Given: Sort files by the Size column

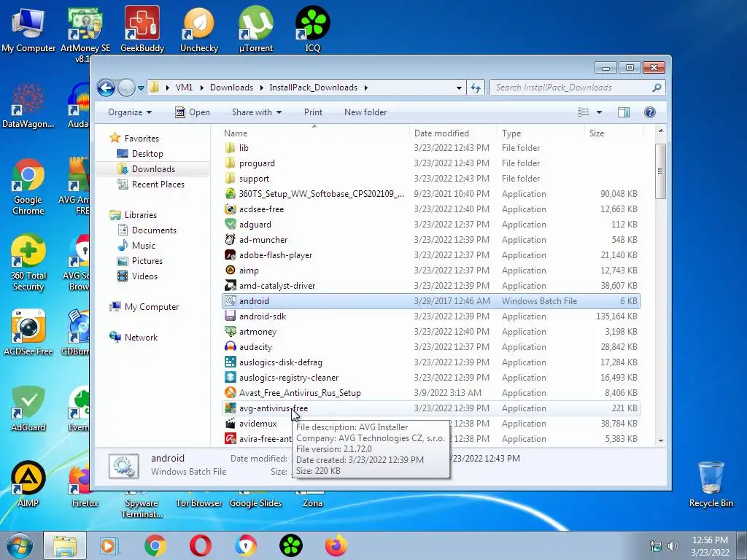Looking at the screenshot, I should pyautogui.click(x=614, y=133).
